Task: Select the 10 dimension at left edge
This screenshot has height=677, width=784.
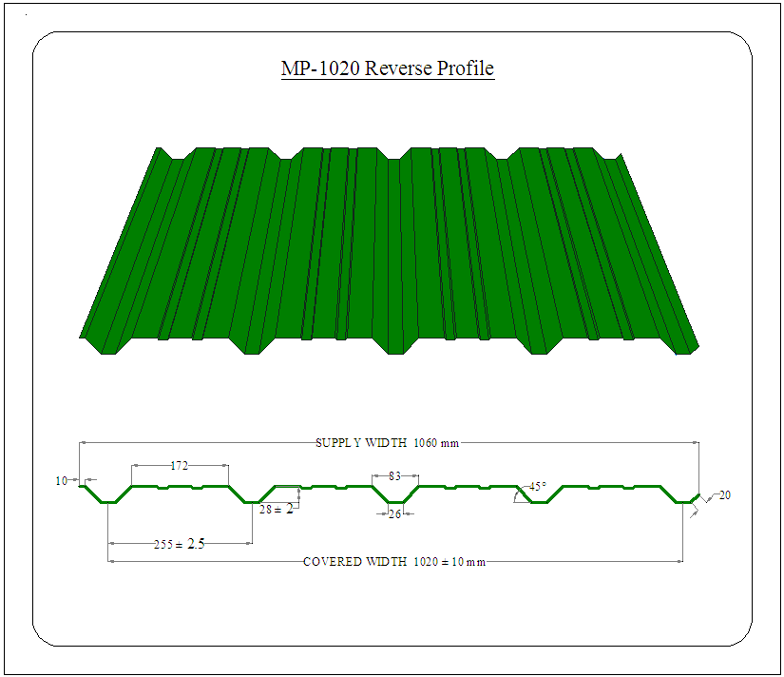Action: click(62, 481)
